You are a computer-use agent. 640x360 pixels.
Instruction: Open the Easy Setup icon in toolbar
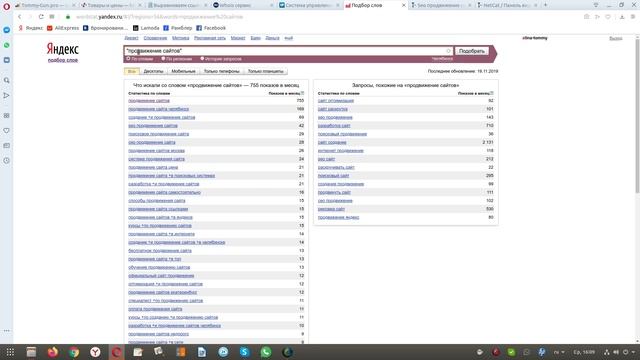coord(633,17)
